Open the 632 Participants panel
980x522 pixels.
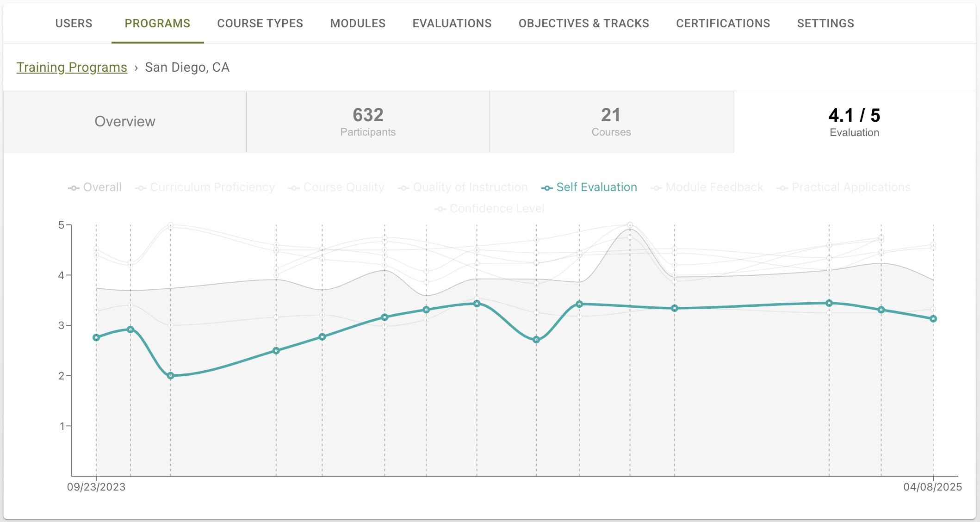coord(368,122)
